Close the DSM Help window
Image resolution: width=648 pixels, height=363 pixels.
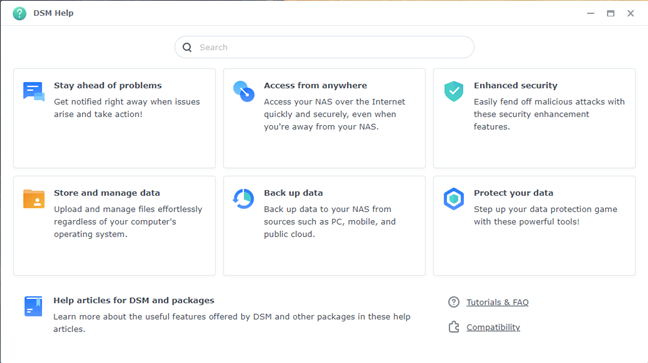click(630, 13)
